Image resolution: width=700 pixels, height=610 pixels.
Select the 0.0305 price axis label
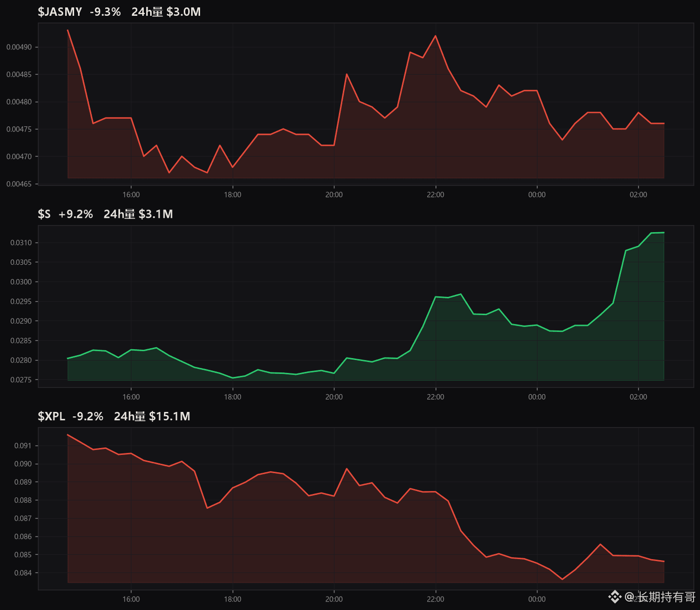coord(21,262)
